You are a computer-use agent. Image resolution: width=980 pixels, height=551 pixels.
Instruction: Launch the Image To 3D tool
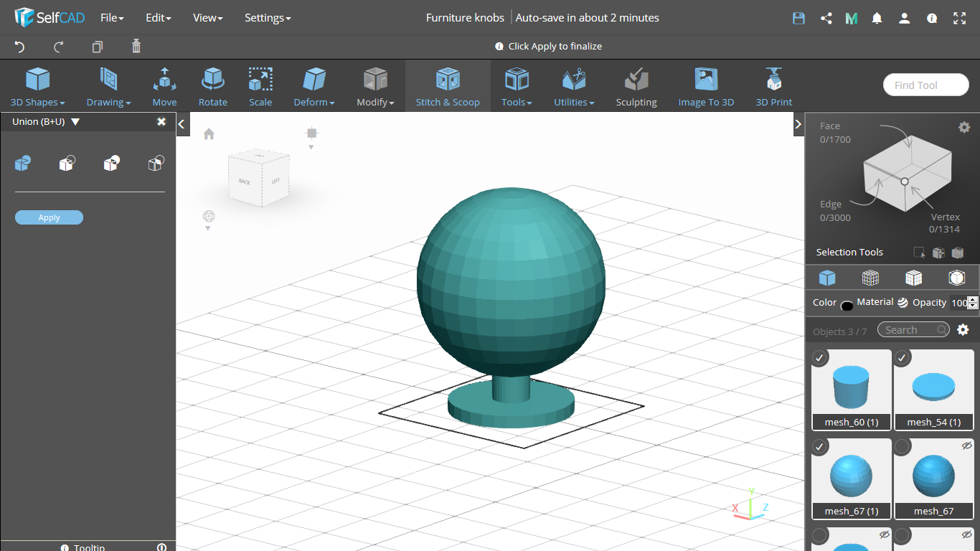pyautogui.click(x=706, y=87)
